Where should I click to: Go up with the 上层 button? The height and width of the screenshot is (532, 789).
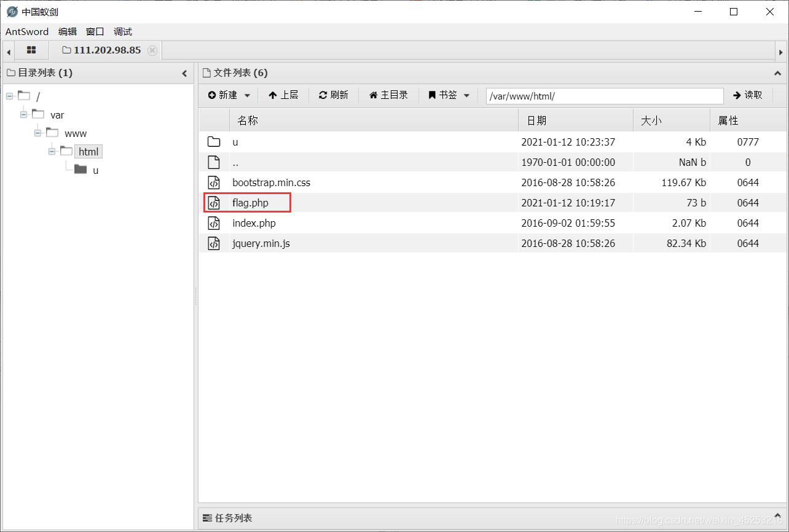click(283, 95)
